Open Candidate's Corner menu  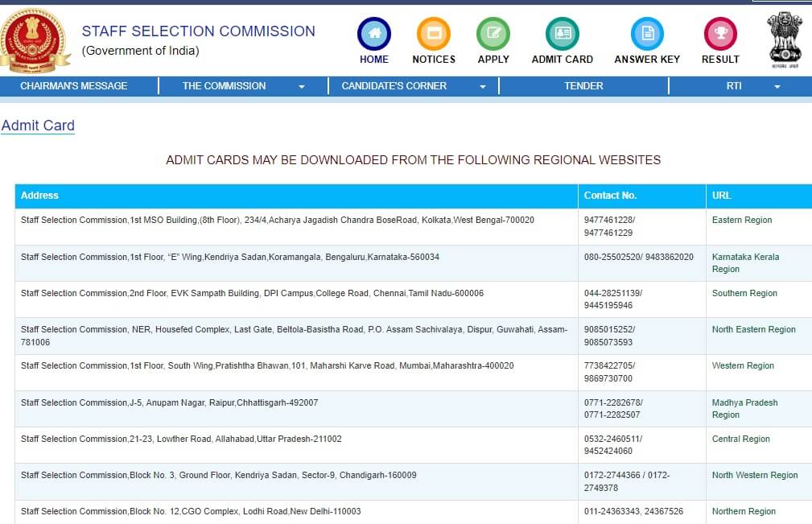click(x=394, y=86)
